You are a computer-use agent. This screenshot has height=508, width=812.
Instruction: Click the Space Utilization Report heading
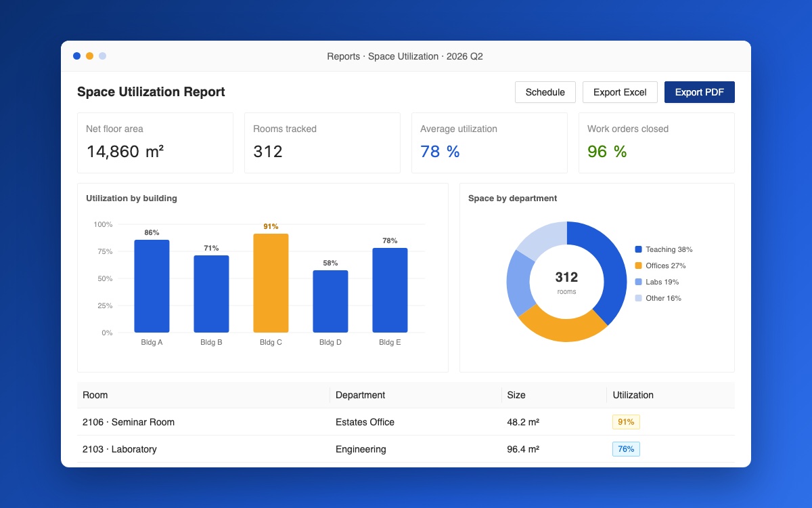[151, 92]
